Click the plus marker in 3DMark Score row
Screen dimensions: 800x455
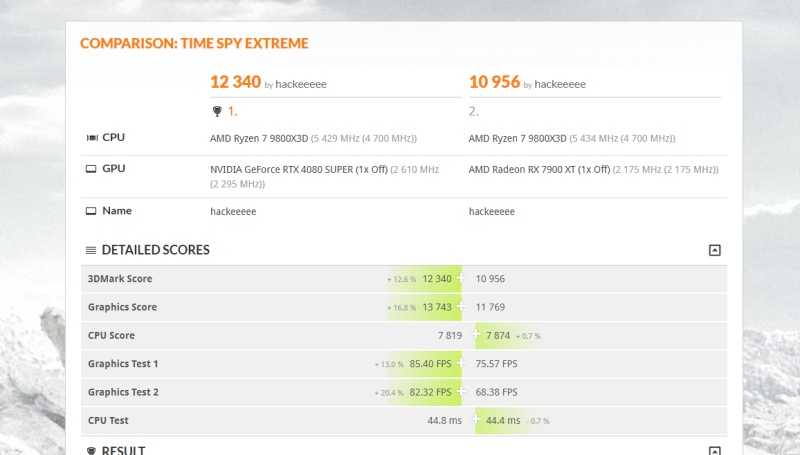[x=461, y=278]
